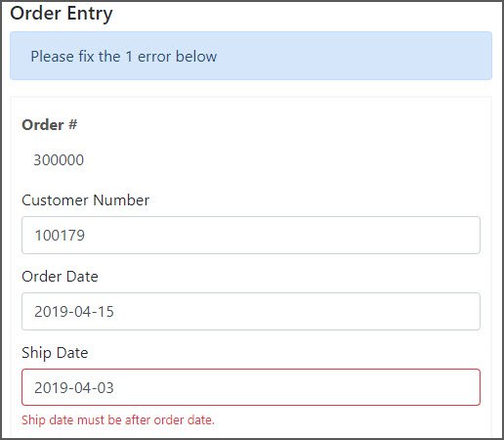Click the Ship Date label
Image resolution: width=504 pixels, height=440 pixels.
click(55, 353)
